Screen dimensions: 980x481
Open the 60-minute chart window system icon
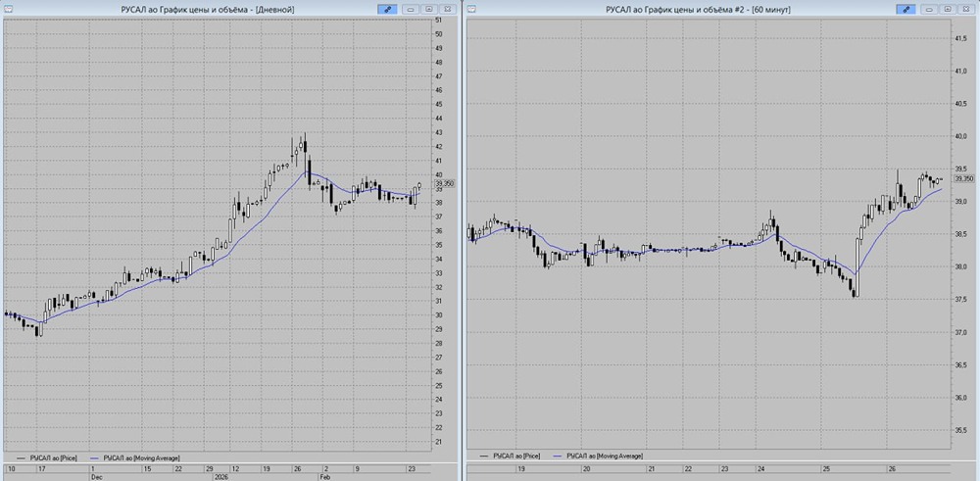coord(472,10)
